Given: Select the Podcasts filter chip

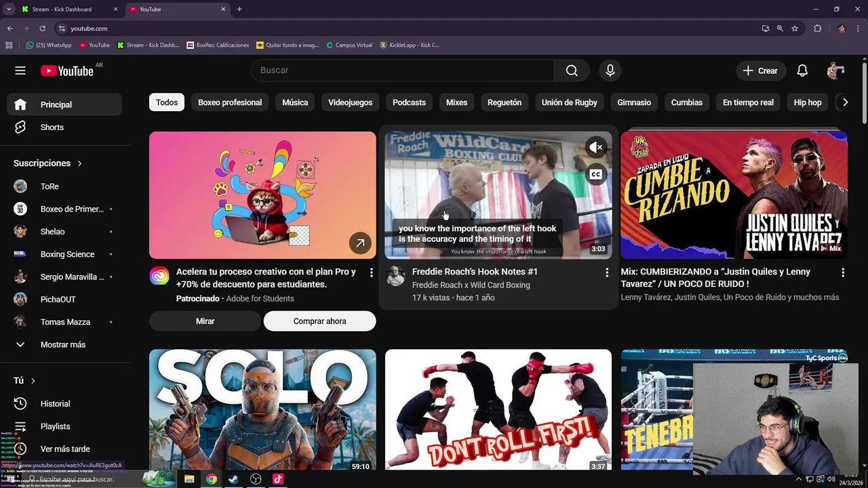Looking at the screenshot, I should click(x=409, y=102).
